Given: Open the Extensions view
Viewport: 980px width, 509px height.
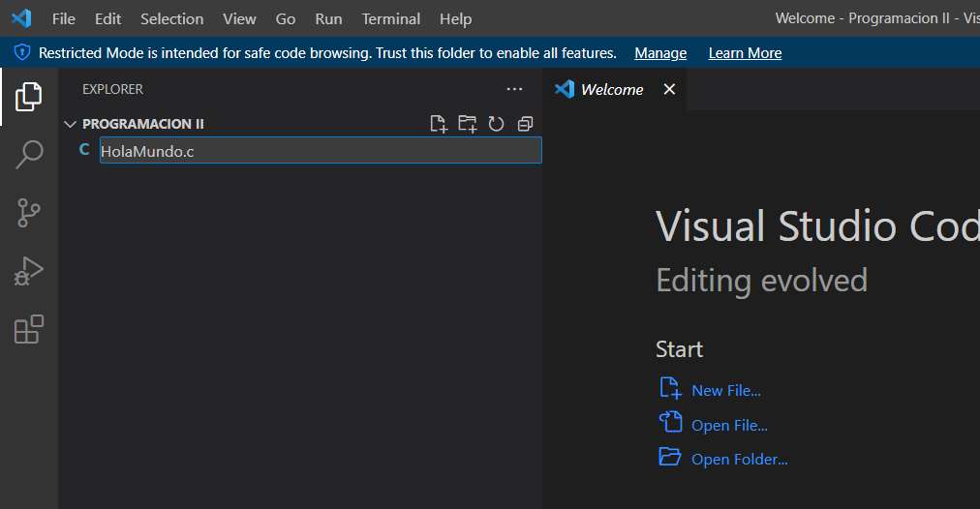Looking at the screenshot, I should coord(29,329).
